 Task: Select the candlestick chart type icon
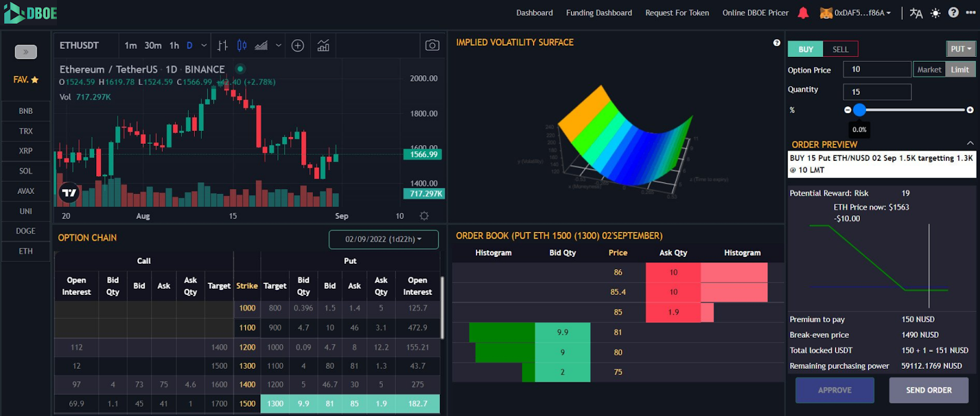242,45
